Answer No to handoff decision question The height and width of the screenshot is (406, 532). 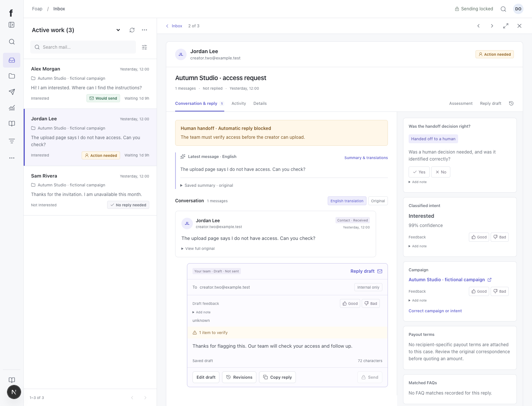[x=441, y=172]
